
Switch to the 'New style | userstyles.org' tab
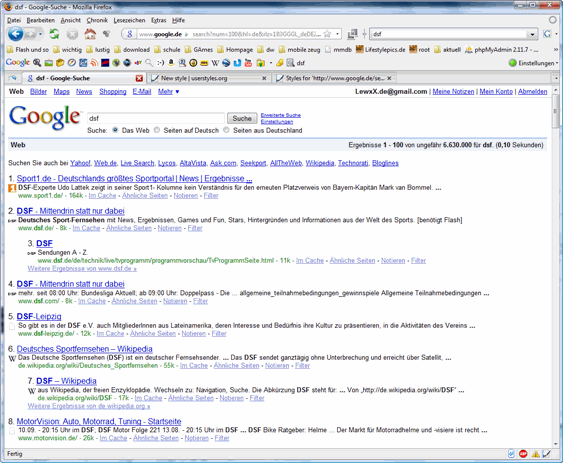209,78
